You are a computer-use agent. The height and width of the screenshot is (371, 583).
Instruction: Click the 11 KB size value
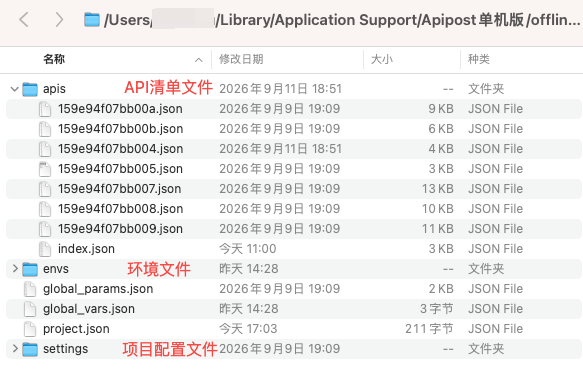(x=438, y=229)
